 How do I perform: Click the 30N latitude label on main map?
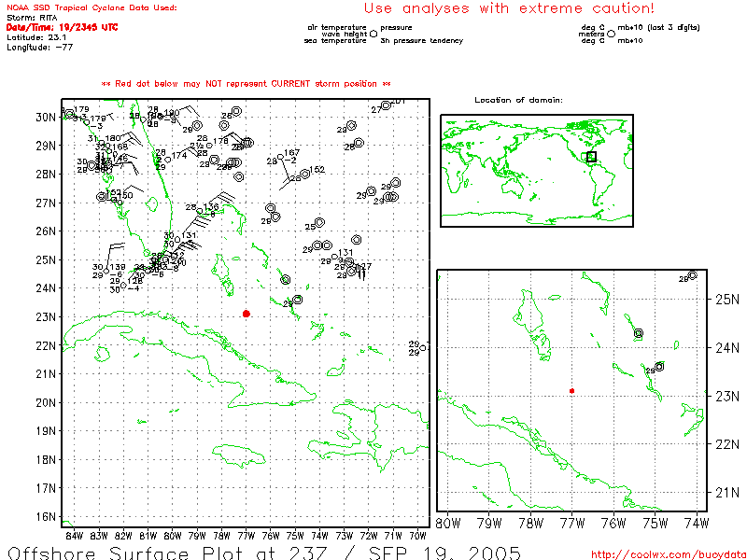(x=46, y=117)
